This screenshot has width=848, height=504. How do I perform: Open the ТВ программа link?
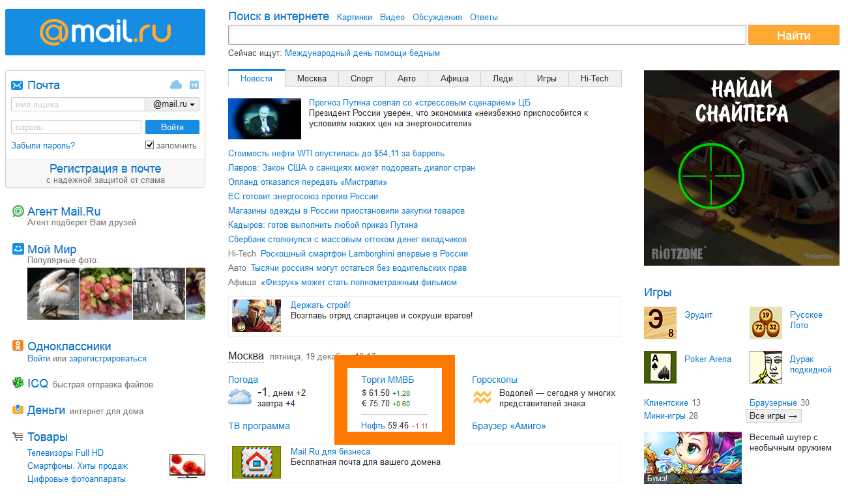[x=259, y=426]
